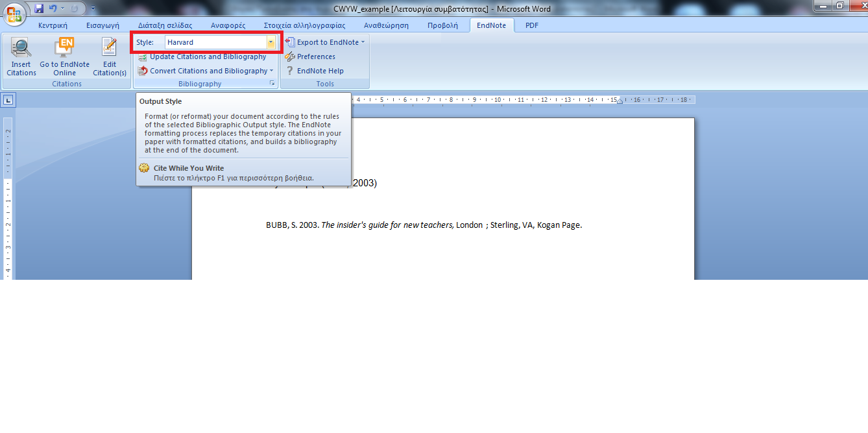Viewport: 868px width, 433px height.
Task: Expand Convert Citations and Bibliography dropdown arrow
Action: click(x=271, y=71)
